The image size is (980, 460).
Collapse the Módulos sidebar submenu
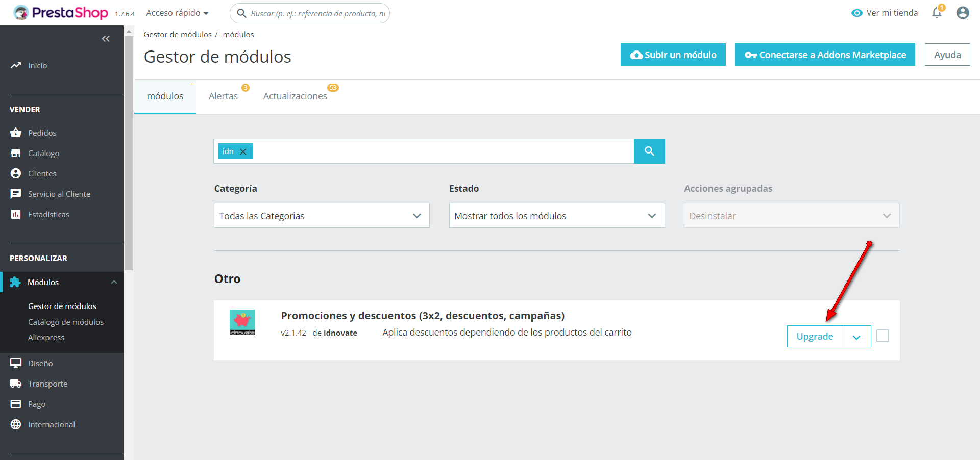pyautogui.click(x=114, y=282)
